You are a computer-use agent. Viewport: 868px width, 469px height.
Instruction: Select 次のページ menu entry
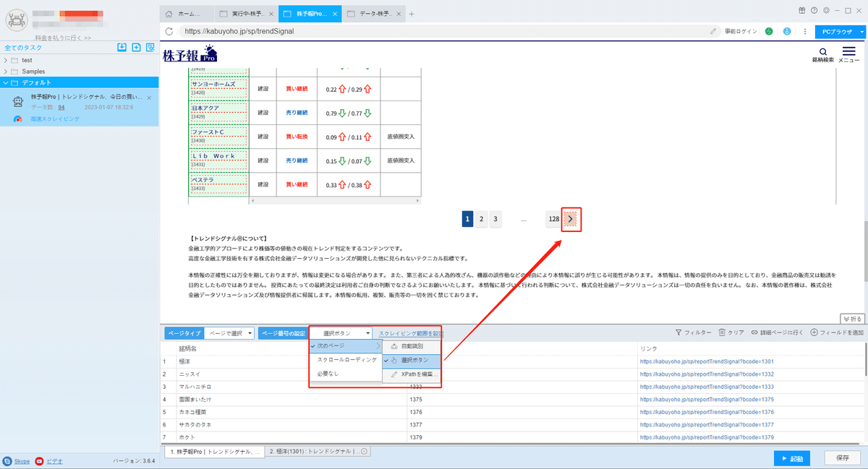tap(344, 346)
